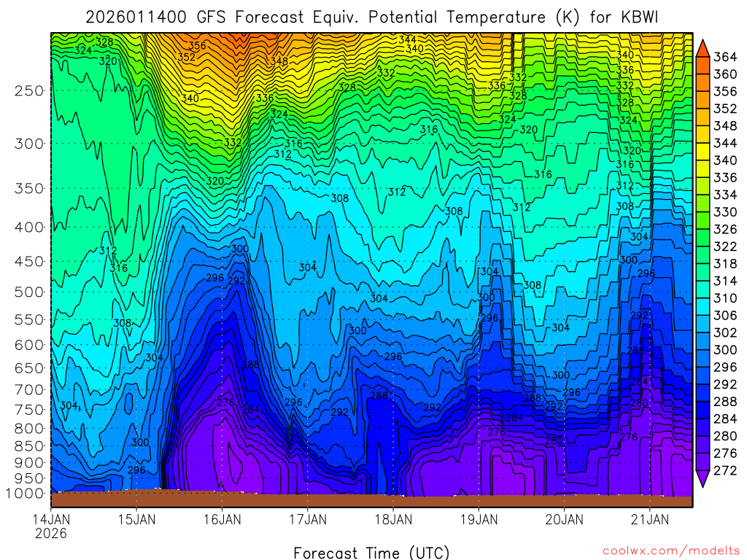Click the 1000 pressure axis label
747x560 pixels.
(25, 494)
